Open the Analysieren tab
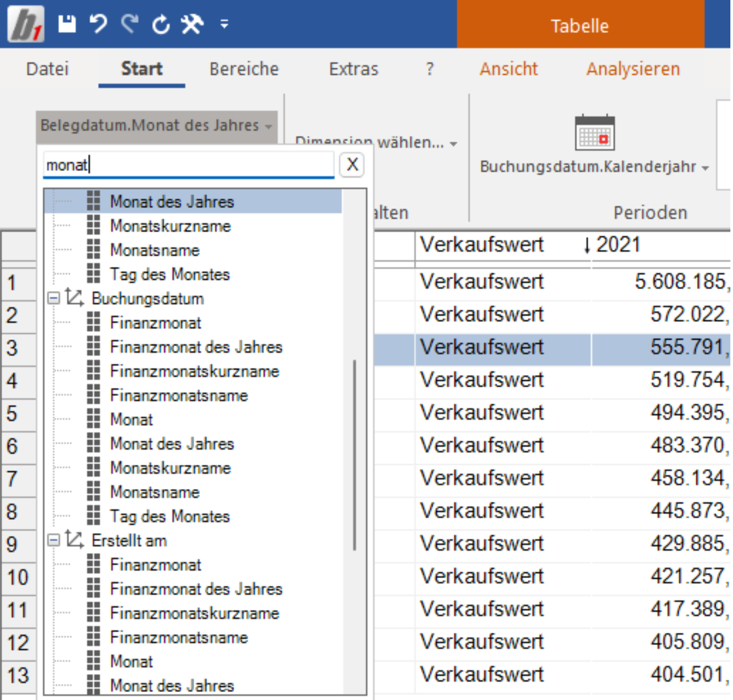The height and width of the screenshot is (700, 733). (x=633, y=69)
